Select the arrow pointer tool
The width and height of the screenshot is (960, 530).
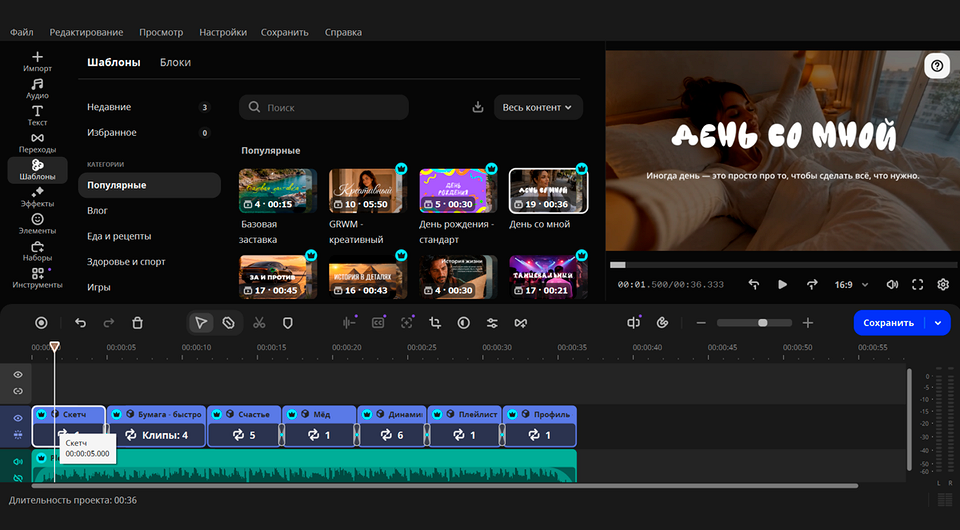pyautogui.click(x=201, y=323)
